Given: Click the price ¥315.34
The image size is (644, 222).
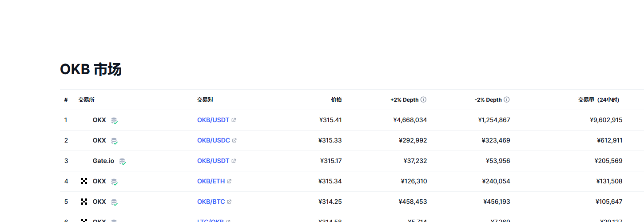Looking at the screenshot, I should click(x=330, y=181).
